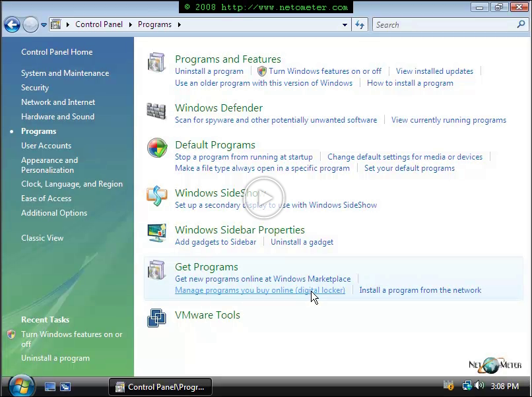
Task: Open Ease of Access category
Action: coord(46,198)
